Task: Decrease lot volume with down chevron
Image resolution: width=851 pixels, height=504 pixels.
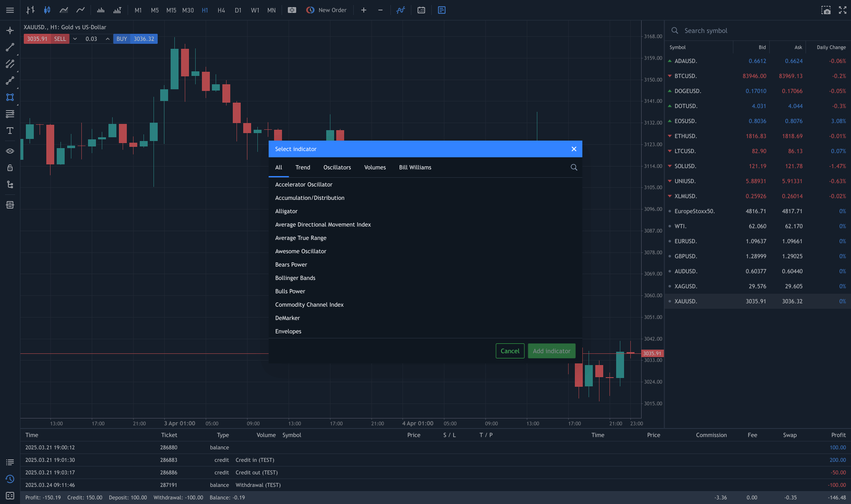Action: pyautogui.click(x=75, y=39)
